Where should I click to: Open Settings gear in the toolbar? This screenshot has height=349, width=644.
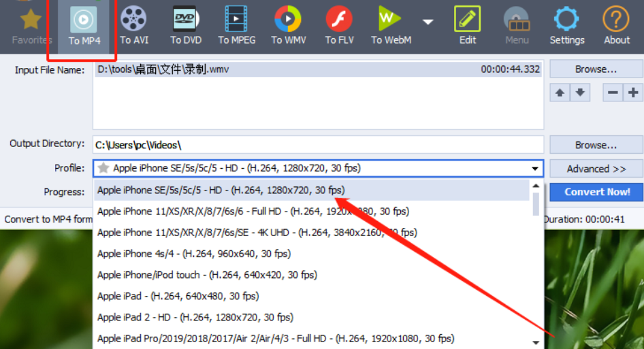[x=567, y=19]
